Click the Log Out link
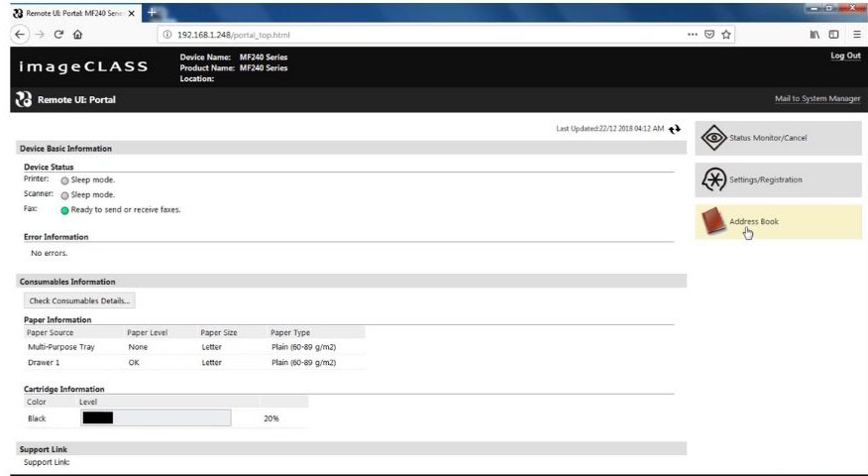Image resolution: width=868 pixels, height=476 pixels. [845, 57]
